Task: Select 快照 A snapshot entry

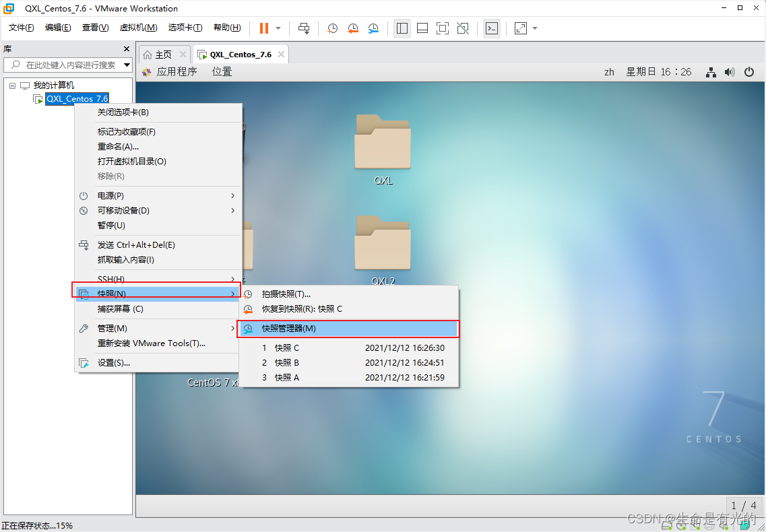Action: [x=348, y=378]
